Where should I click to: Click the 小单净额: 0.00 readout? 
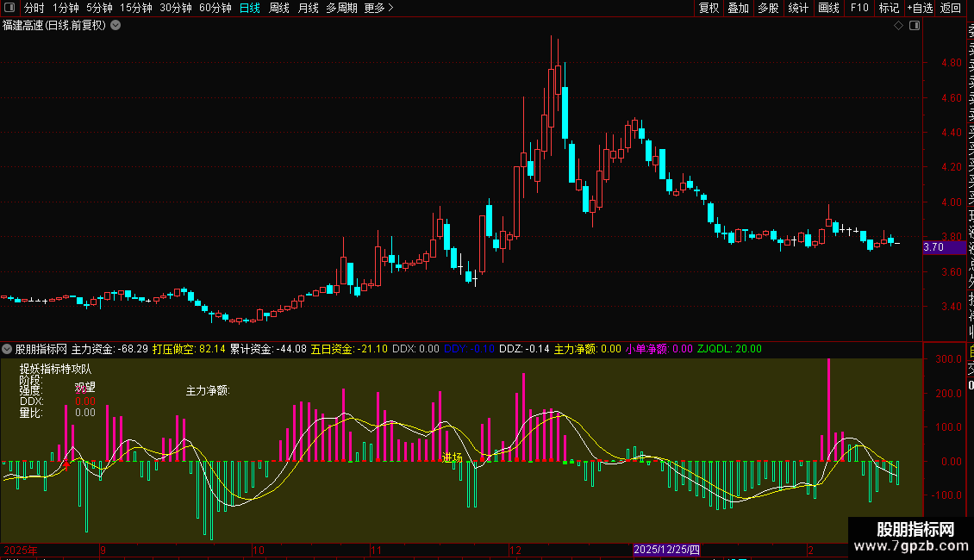tap(659, 349)
